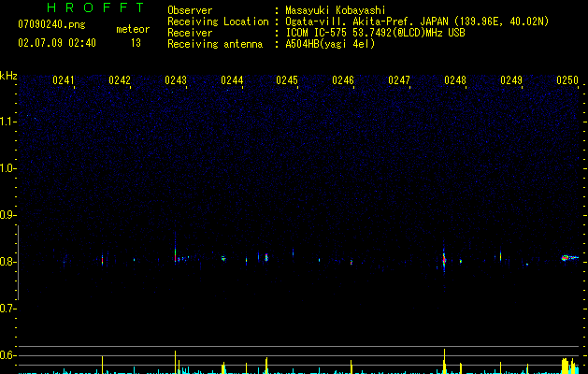Click the 0248 time label
The width and height of the screenshot is (588, 374).
(x=455, y=80)
